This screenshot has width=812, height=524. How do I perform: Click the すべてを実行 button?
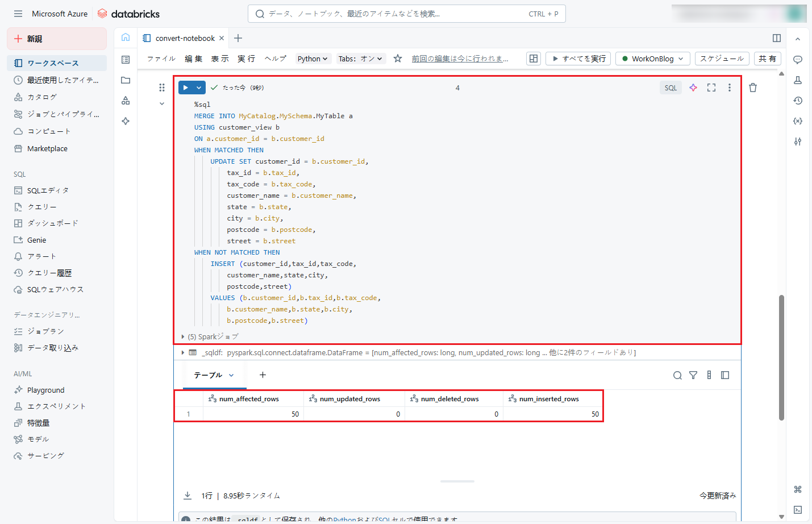pos(578,59)
